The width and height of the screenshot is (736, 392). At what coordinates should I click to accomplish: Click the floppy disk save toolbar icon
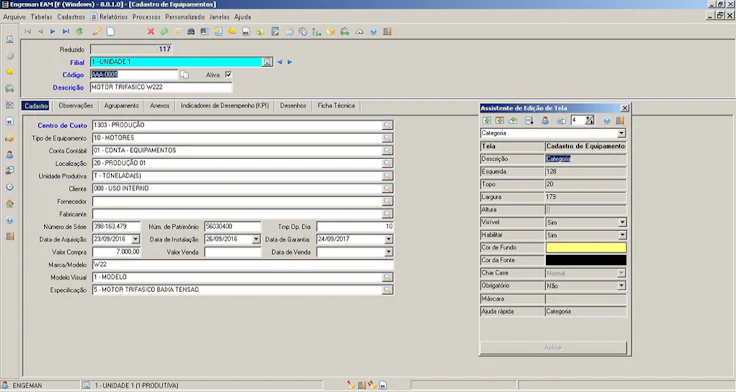click(x=245, y=31)
